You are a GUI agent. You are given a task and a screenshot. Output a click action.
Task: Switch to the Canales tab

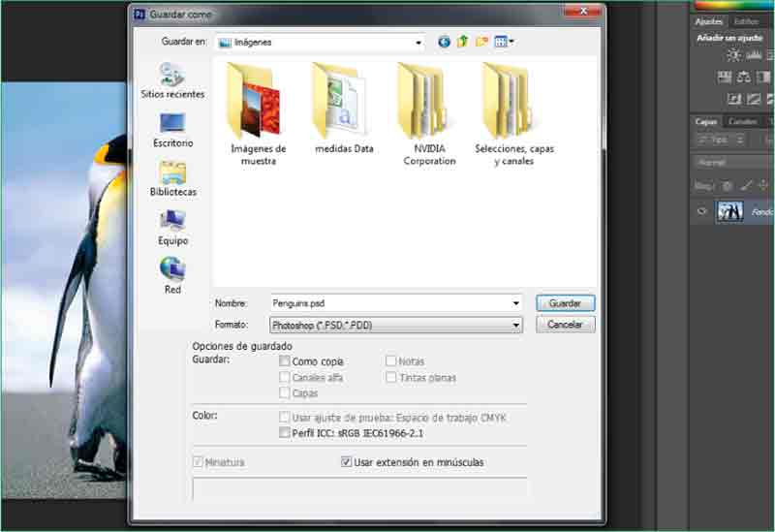point(742,121)
